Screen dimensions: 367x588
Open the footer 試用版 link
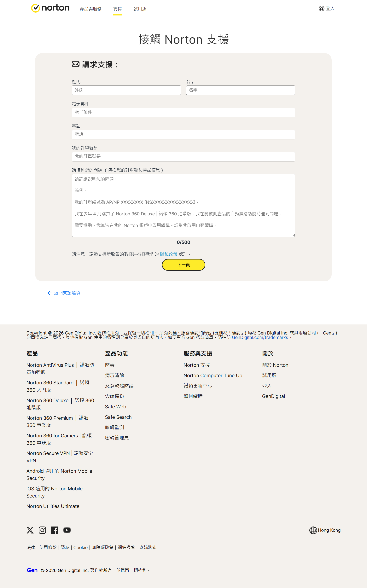point(269,376)
